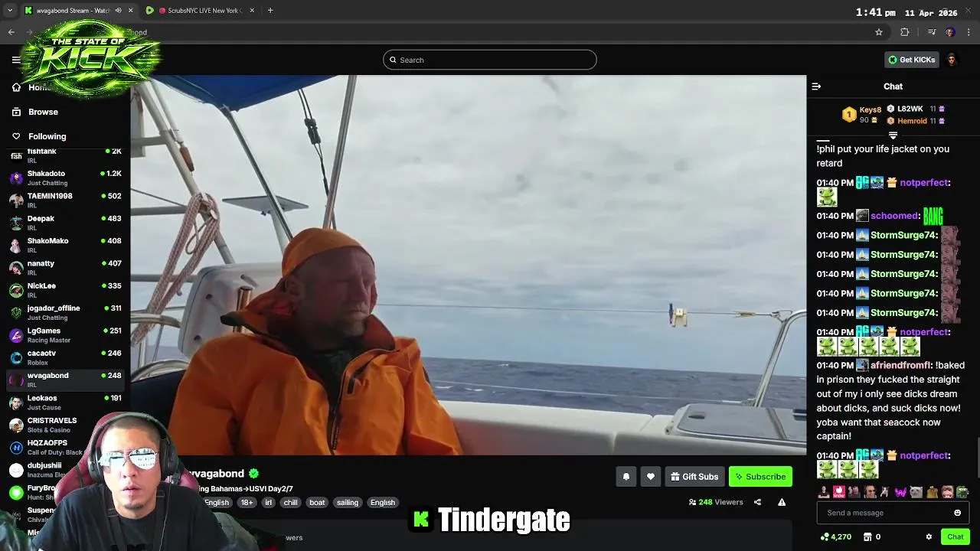Open the emoji picker in chat input
Screen dimensions: 980x551
click(x=957, y=513)
